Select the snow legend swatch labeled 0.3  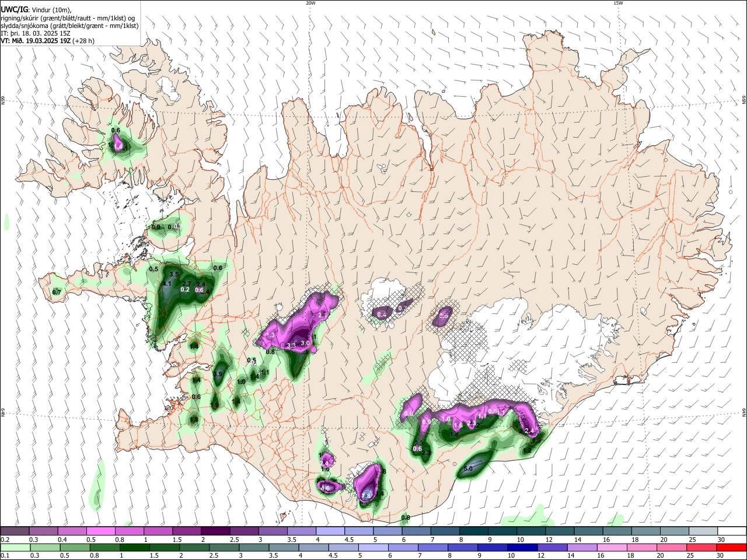tap(43, 531)
